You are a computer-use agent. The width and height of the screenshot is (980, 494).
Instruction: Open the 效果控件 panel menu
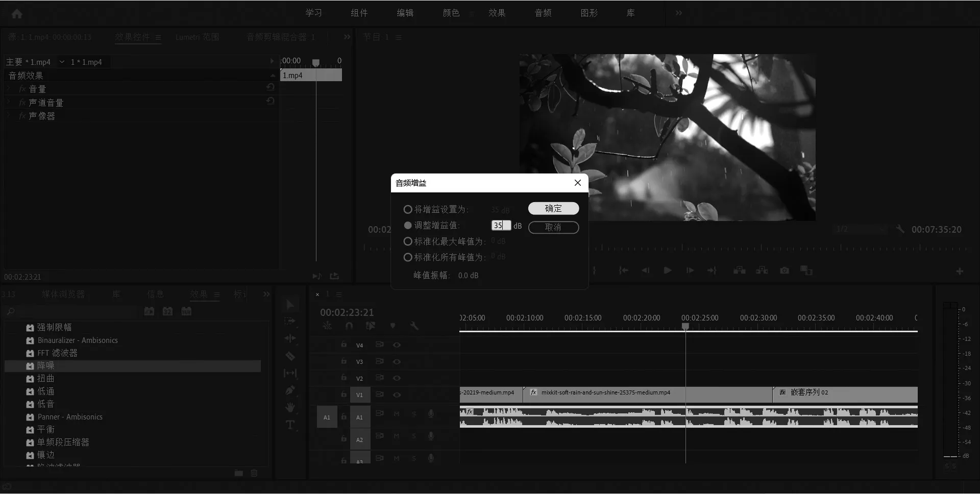(x=158, y=37)
